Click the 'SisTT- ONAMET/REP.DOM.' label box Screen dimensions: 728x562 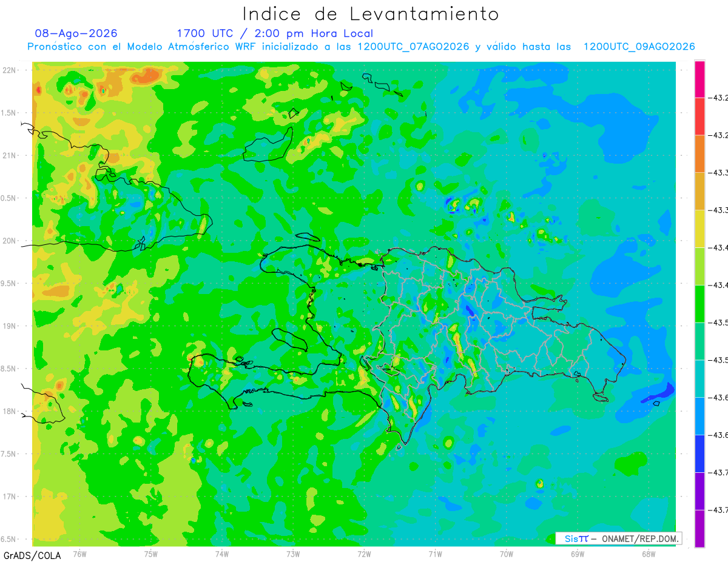(618, 538)
